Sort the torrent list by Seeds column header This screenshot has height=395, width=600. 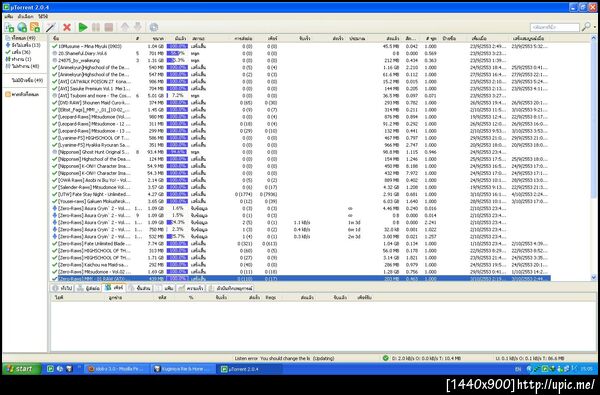click(240, 38)
